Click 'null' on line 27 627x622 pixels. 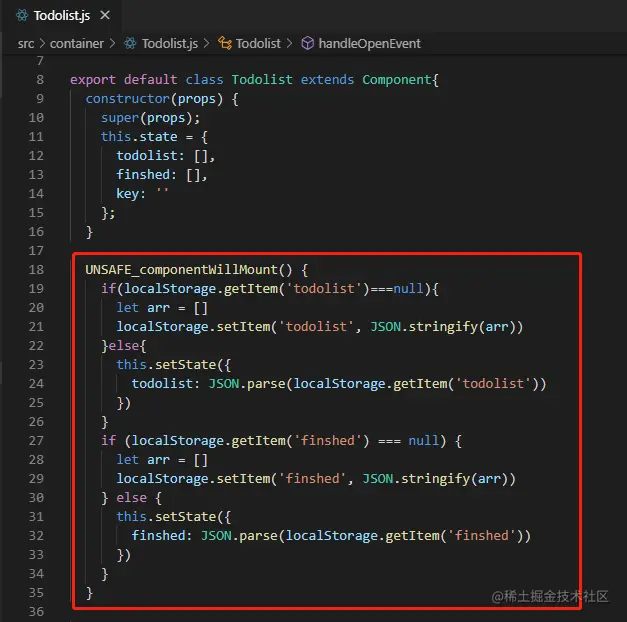coord(423,441)
